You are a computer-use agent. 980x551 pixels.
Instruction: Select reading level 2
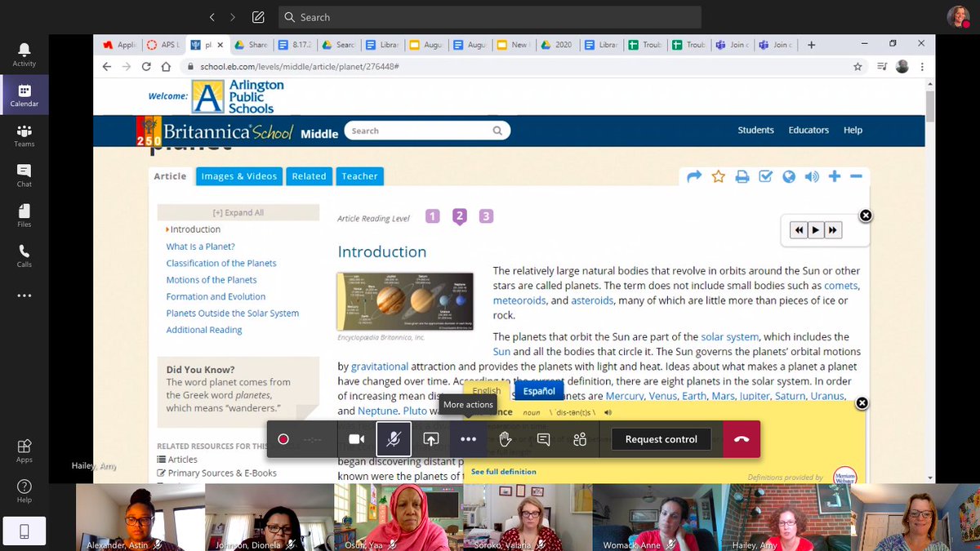click(460, 216)
